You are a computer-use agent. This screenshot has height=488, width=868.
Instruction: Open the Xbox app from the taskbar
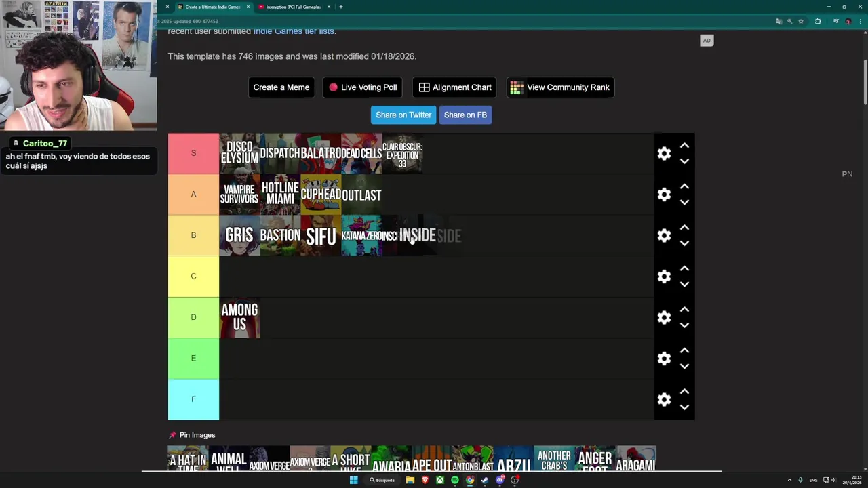coord(440,480)
